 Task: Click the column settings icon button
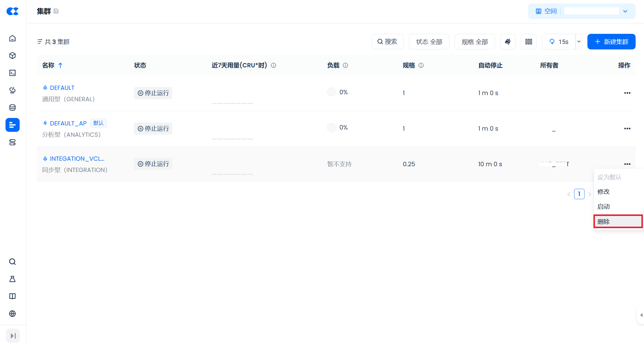pyautogui.click(x=528, y=42)
